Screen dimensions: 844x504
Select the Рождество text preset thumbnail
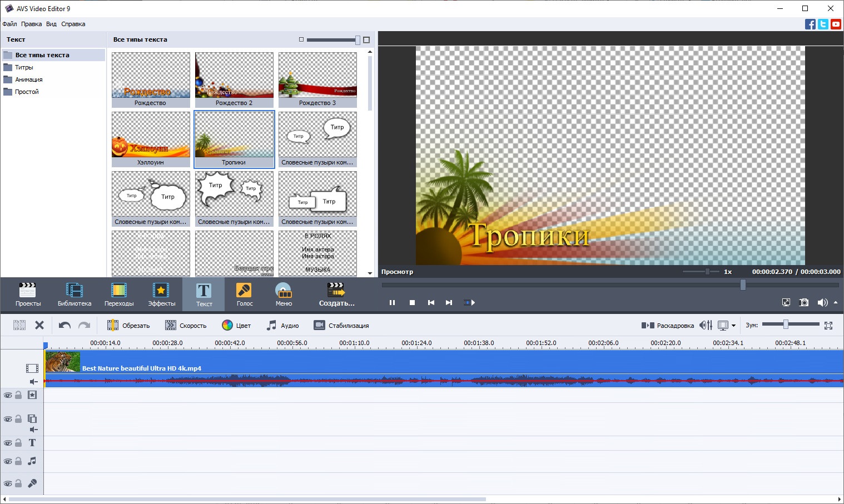click(x=151, y=79)
